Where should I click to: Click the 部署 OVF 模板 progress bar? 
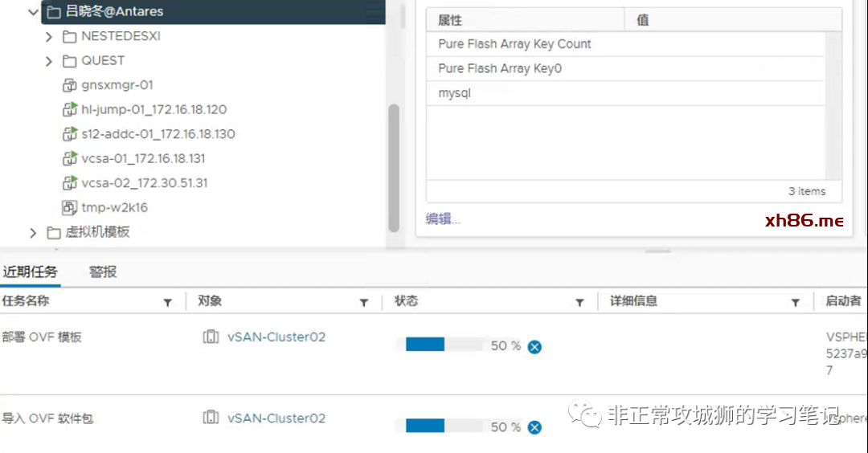(440, 345)
